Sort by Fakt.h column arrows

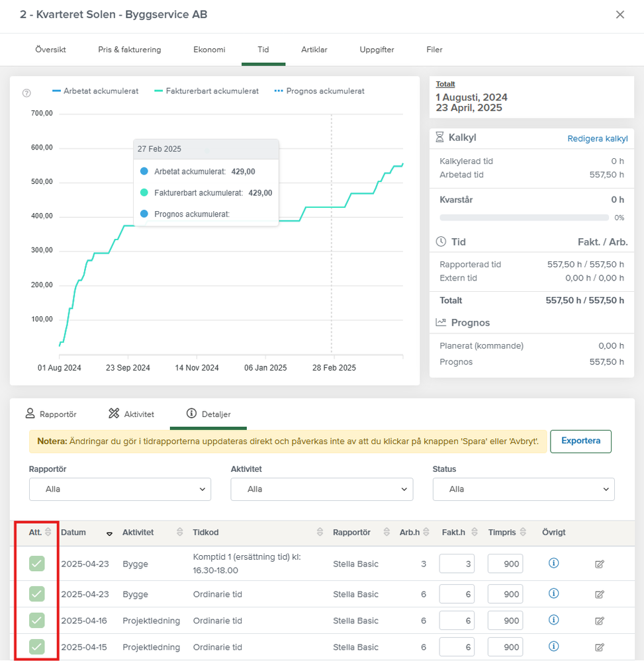[475, 532]
